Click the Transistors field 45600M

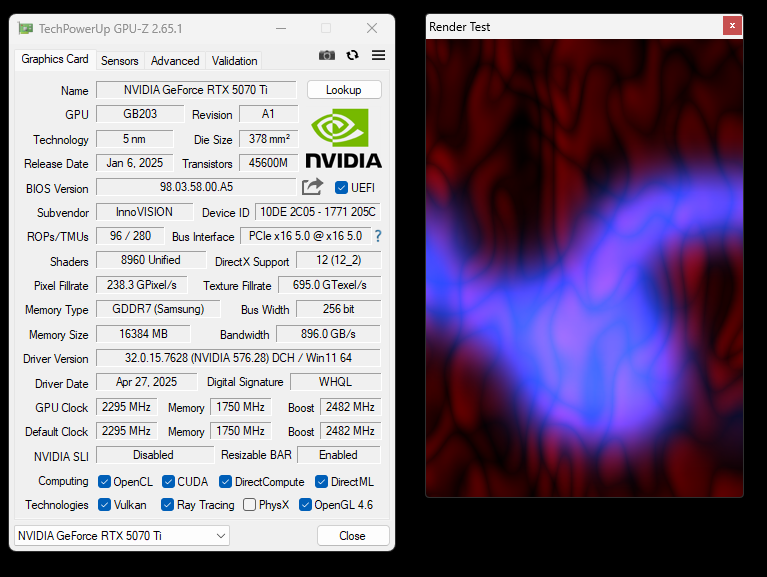269,163
